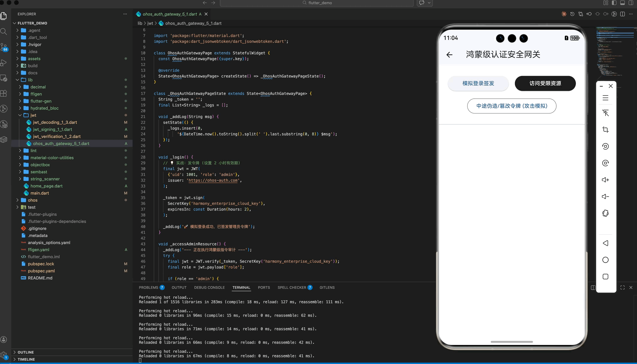Tap the 模拟登录签发 button

(478, 83)
